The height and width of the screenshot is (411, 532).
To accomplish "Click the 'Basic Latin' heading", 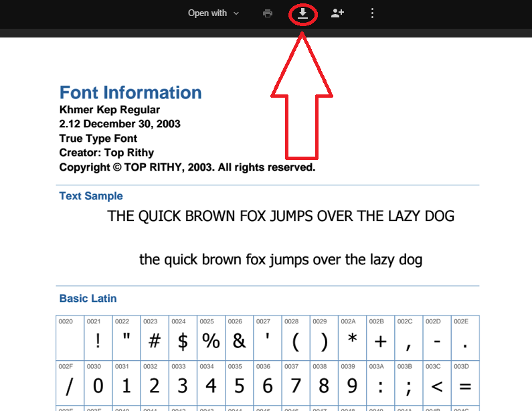I will click(88, 299).
